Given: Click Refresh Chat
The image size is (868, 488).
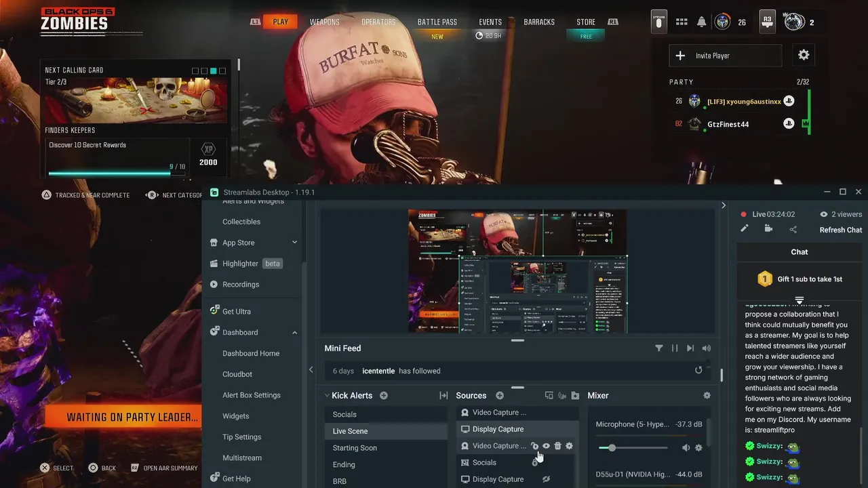Looking at the screenshot, I should coord(841,230).
